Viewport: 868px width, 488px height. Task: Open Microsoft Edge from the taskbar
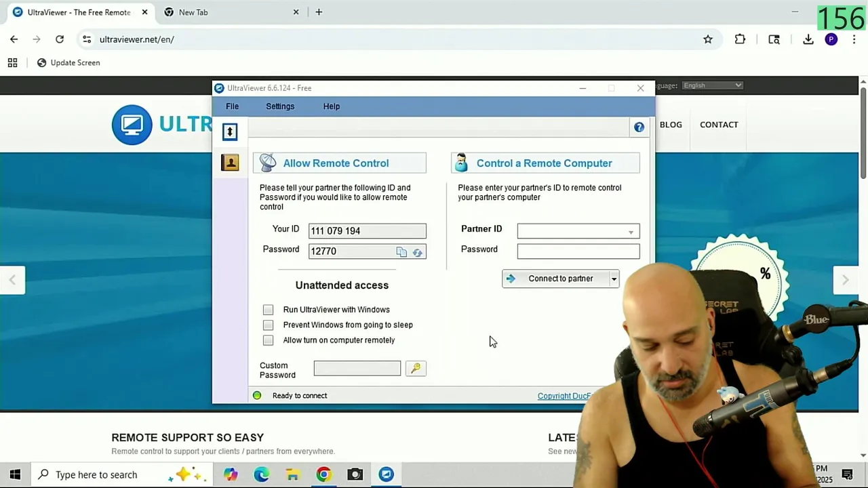pyautogui.click(x=261, y=474)
